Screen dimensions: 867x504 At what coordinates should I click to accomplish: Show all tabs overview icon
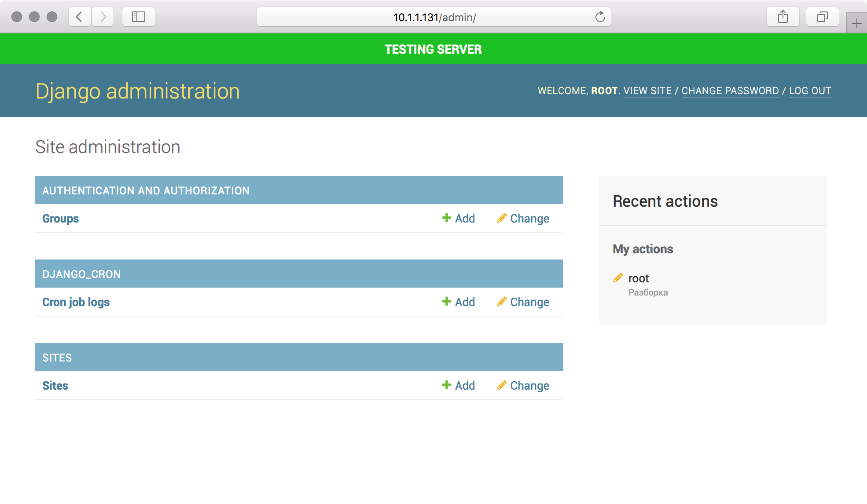(x=822, y=17)
